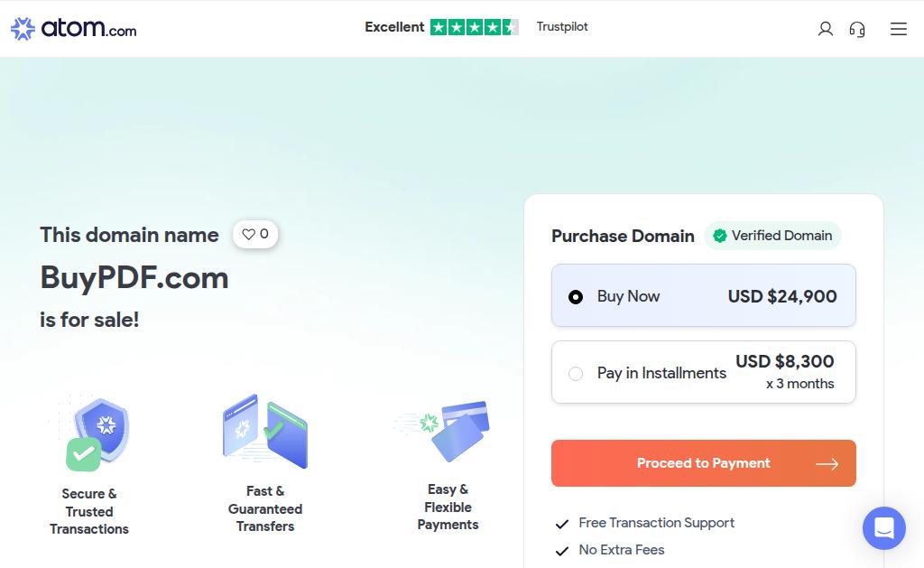Click the Trustpilot star rating

(x=474, y=27)
